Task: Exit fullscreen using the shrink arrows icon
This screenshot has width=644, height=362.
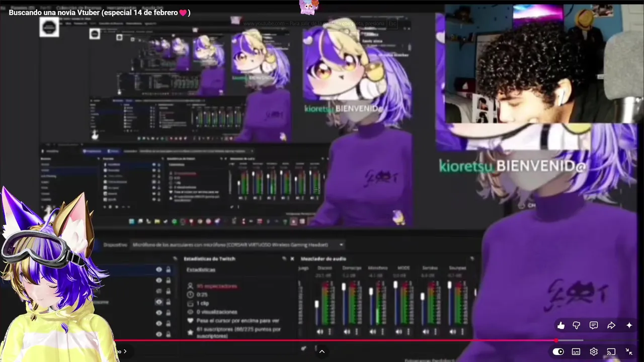Action: (629, 352)
